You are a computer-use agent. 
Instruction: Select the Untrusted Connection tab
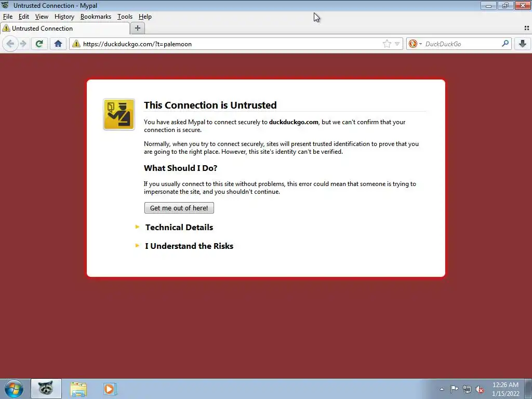65,29
